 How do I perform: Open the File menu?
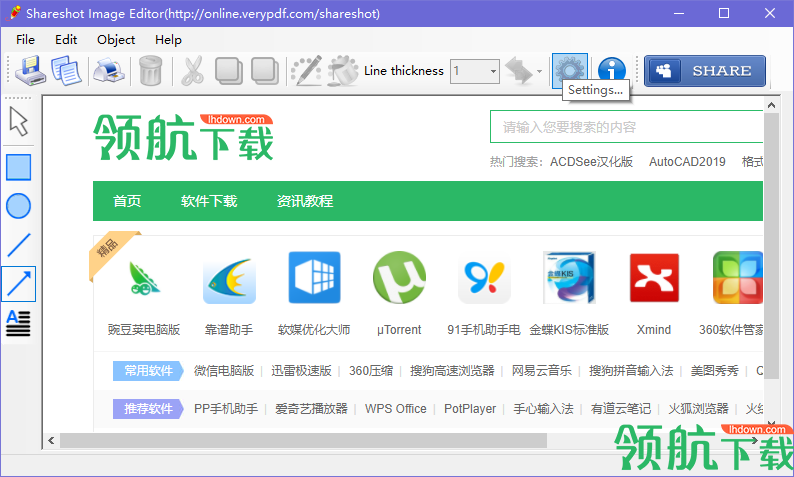[x=25, y=39]
